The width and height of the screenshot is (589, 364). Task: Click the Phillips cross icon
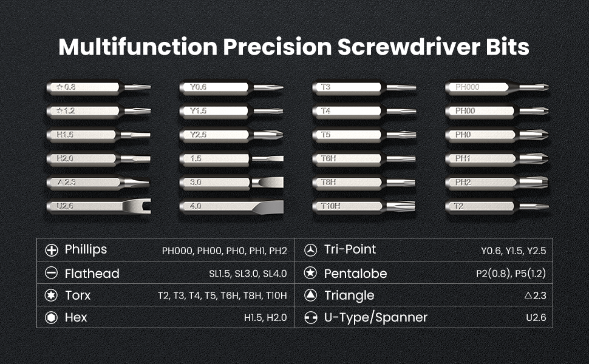[52, 250]
